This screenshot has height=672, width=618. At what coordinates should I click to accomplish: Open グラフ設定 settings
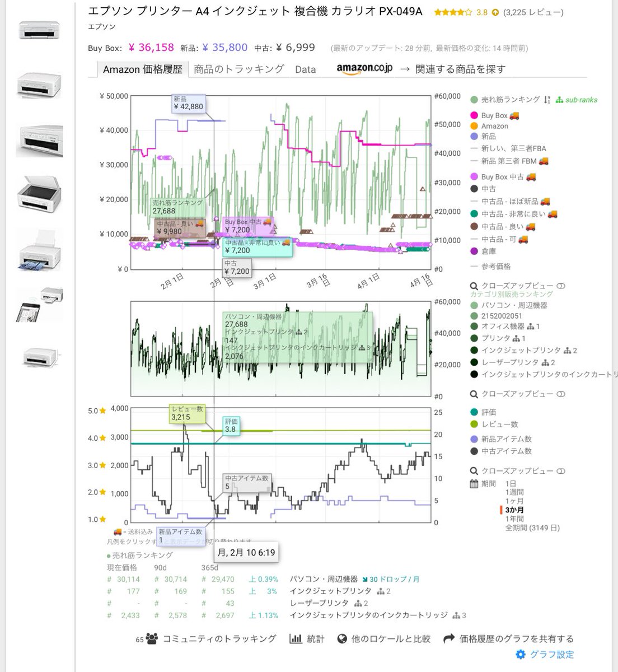pyautogui.click(x=552, y=654)
